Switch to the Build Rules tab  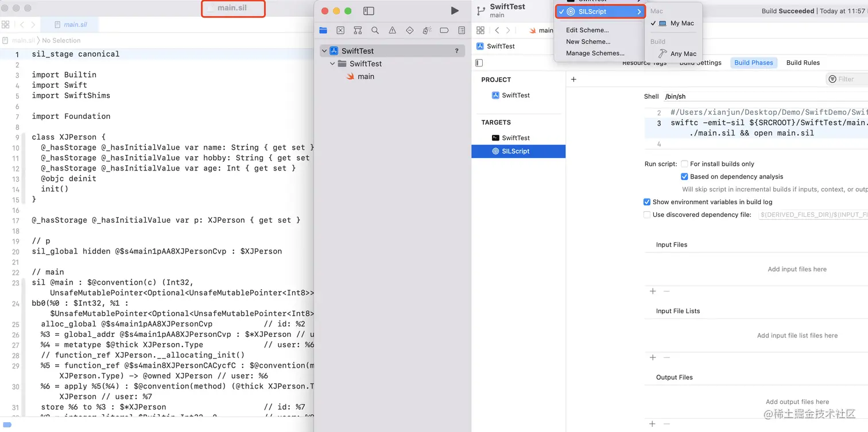803,63
